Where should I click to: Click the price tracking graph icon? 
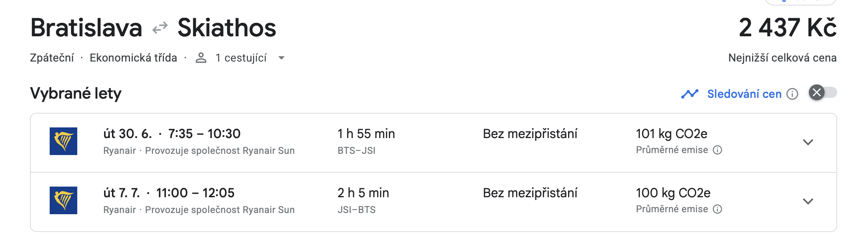tap(690, 94)
